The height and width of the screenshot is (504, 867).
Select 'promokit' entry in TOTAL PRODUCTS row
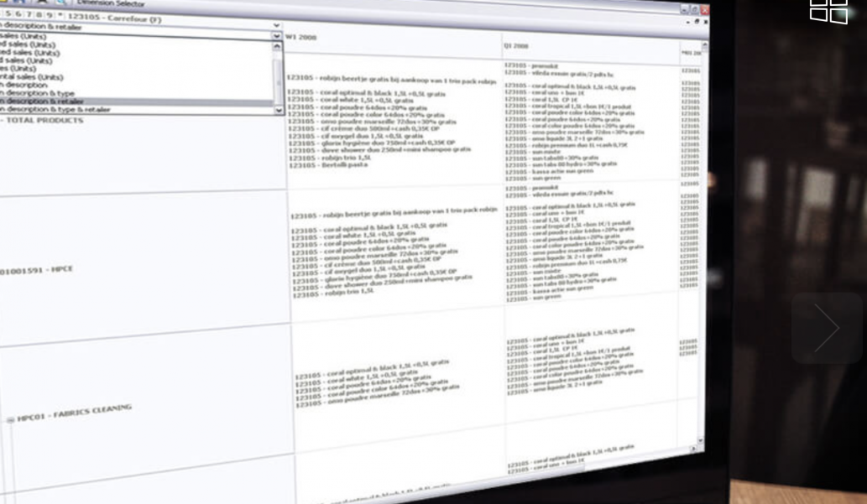pyautogui.click(x=530, y=65)
